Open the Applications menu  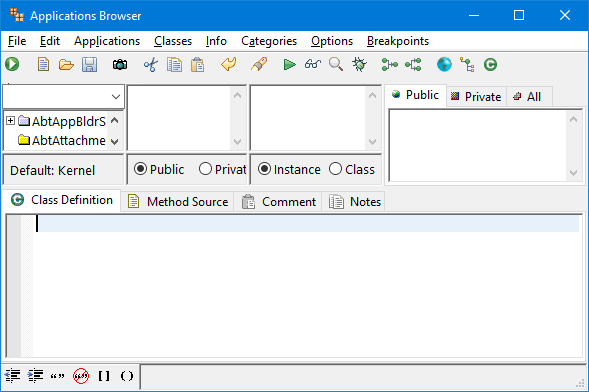(x=107, y=41)
